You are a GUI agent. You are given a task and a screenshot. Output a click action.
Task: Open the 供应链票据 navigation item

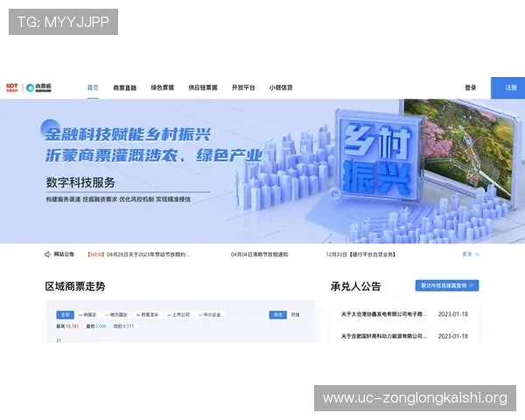click(203, 87)
